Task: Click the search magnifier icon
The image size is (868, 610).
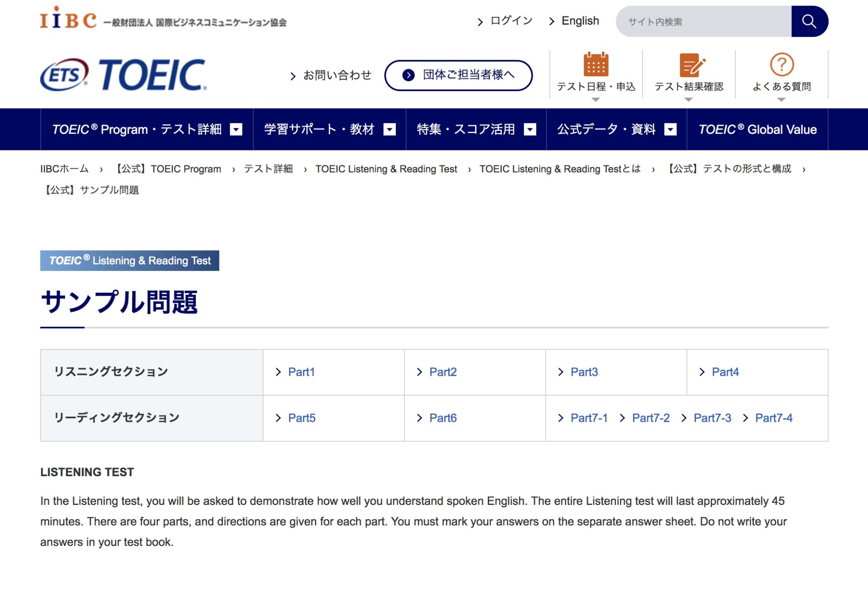Action: (x=809, y=21)
